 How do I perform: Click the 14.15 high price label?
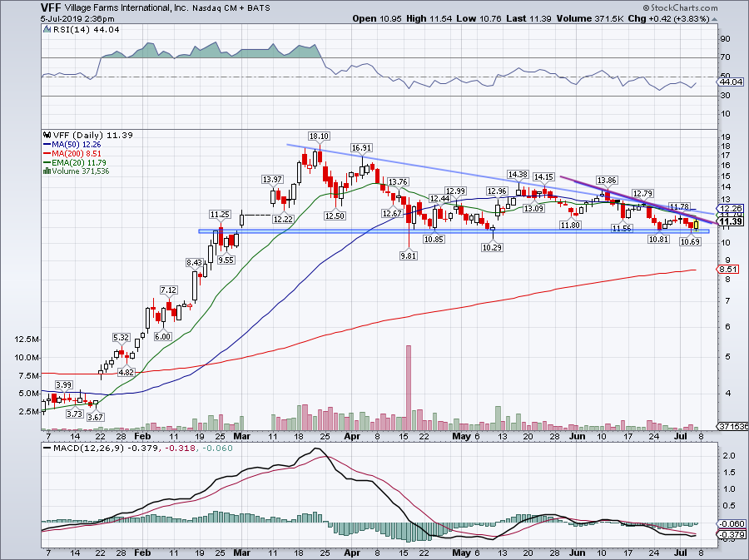click(x=543, y=177)
